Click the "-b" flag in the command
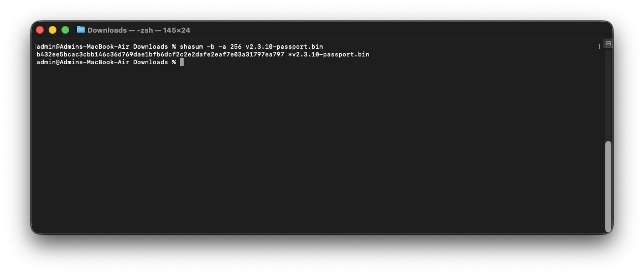This screenshot has height=275, width=644. click(x=210, y=46)
